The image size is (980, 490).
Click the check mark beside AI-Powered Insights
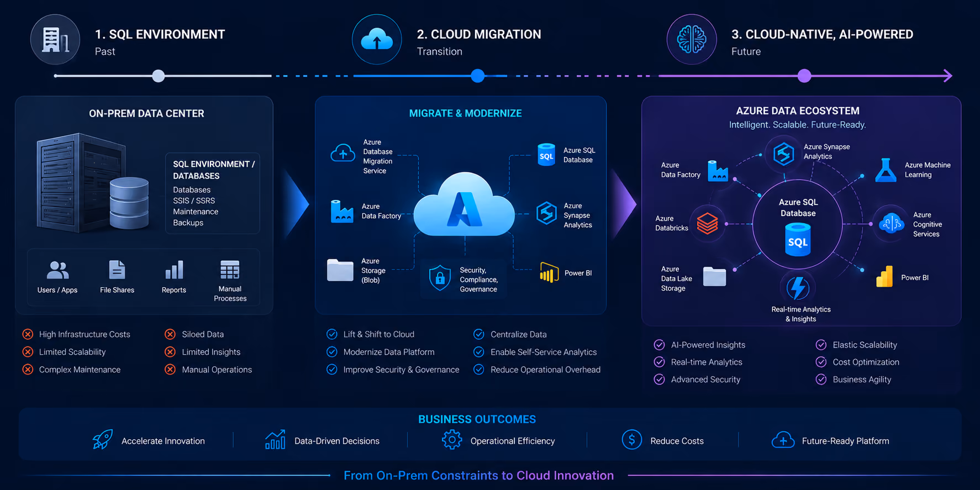coord(659,345)
